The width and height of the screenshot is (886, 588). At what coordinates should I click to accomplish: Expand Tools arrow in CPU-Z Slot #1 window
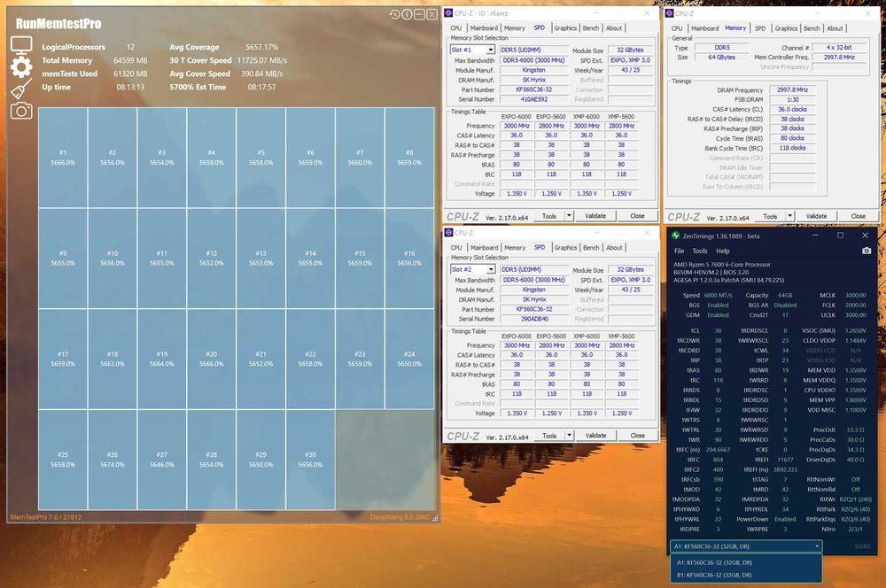(569, 216)
